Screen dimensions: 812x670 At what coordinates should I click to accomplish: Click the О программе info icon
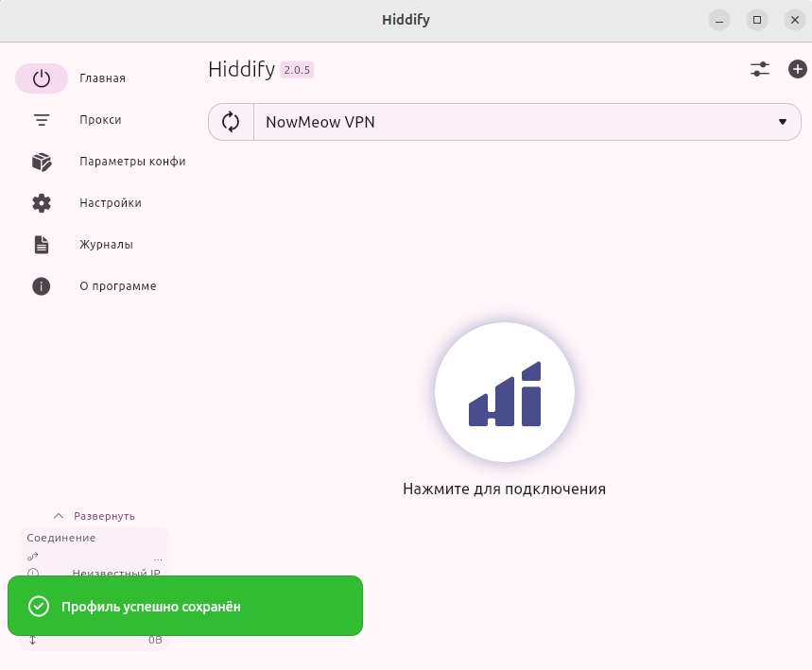[42, 286]
